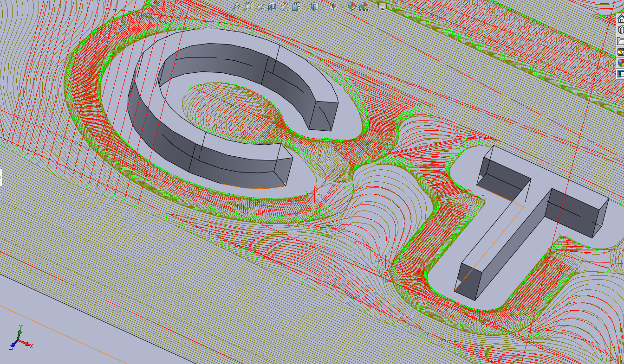Open the File Explorer folder tab

620,41
